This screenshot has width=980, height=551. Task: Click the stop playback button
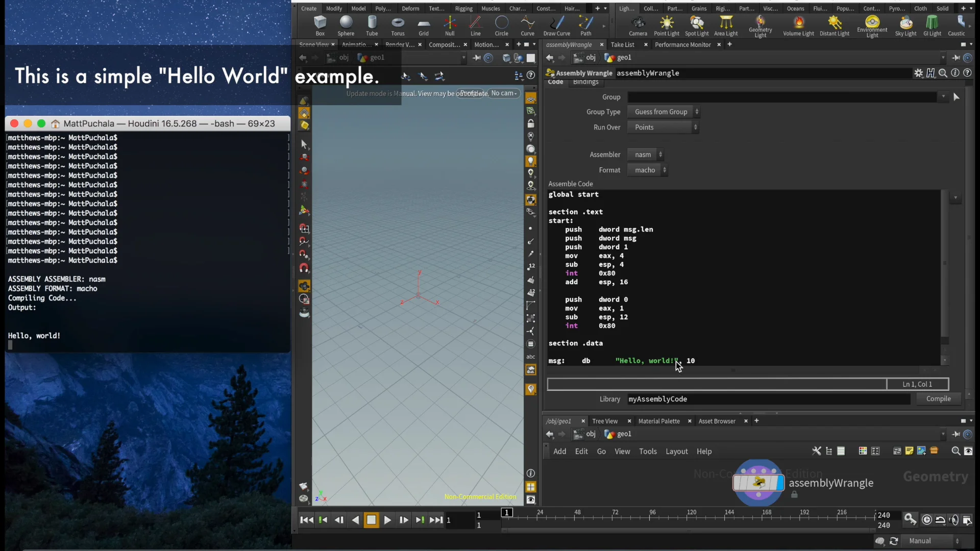[371, 520]
